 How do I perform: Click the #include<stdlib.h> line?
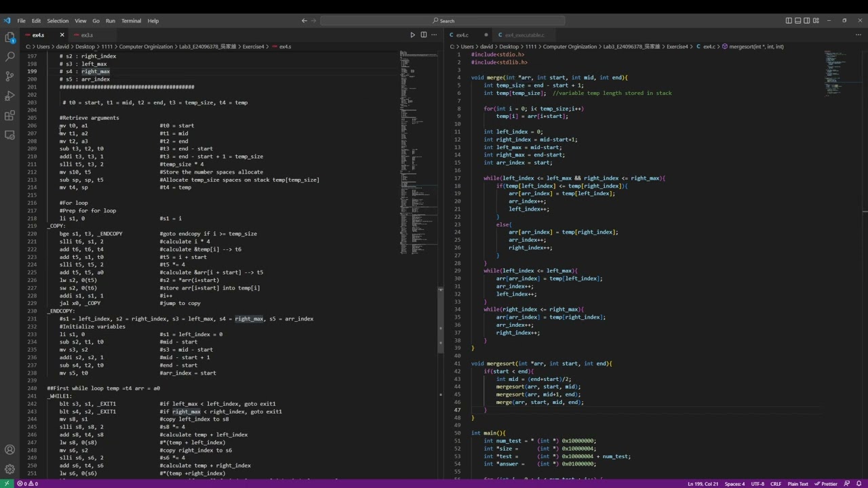pyautogui.click(x=499, y=62)
